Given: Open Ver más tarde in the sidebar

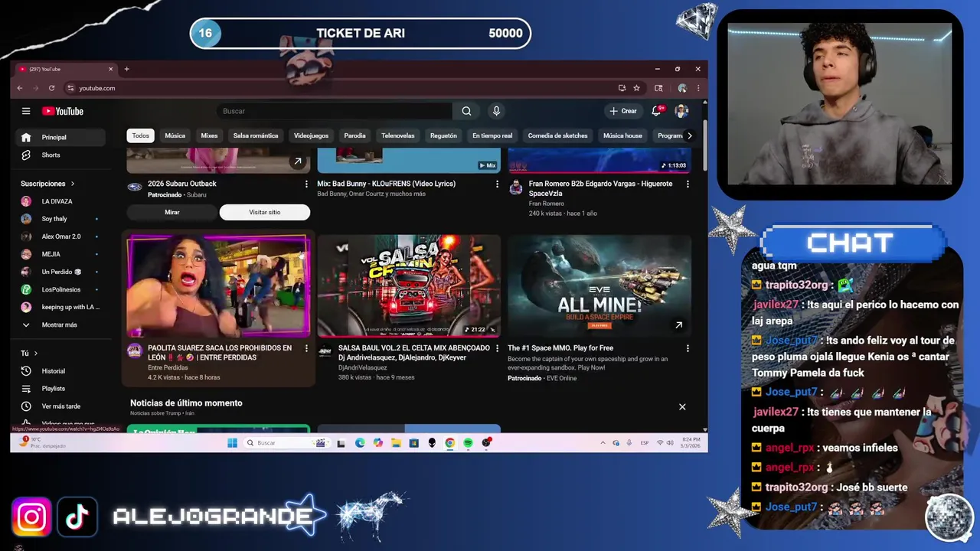Looking at the screenshot, I should [x=60, y=406].
